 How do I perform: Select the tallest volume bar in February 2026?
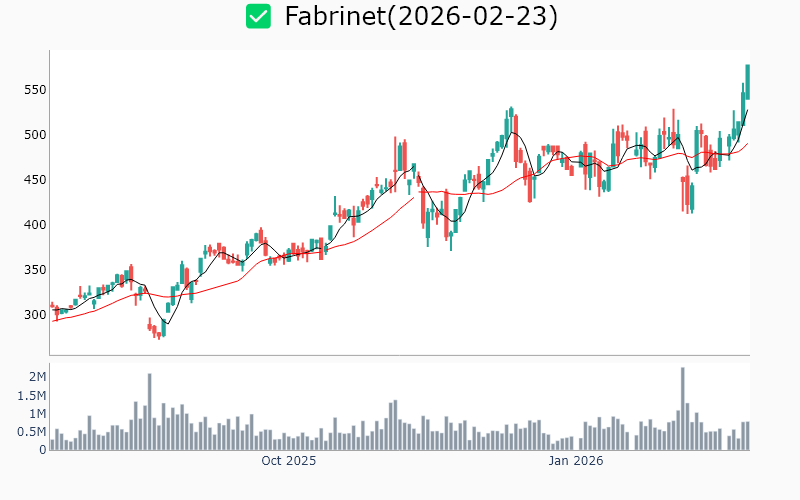pyautogui.click(x=682, y=409)
